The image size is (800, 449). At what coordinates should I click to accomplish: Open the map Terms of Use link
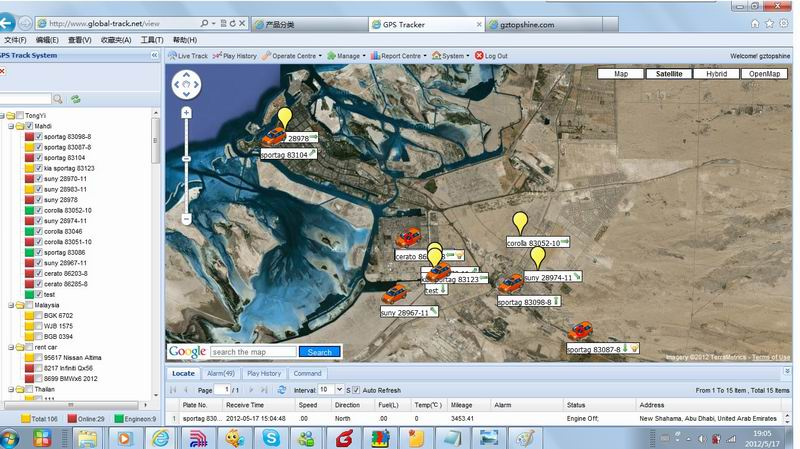(770, 357)
